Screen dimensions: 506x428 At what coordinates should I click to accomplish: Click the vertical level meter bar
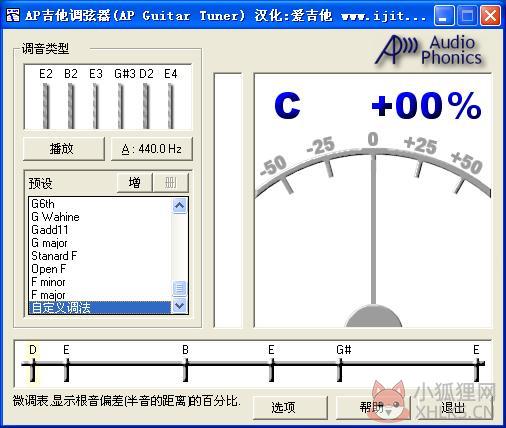[x=228, y=200]
